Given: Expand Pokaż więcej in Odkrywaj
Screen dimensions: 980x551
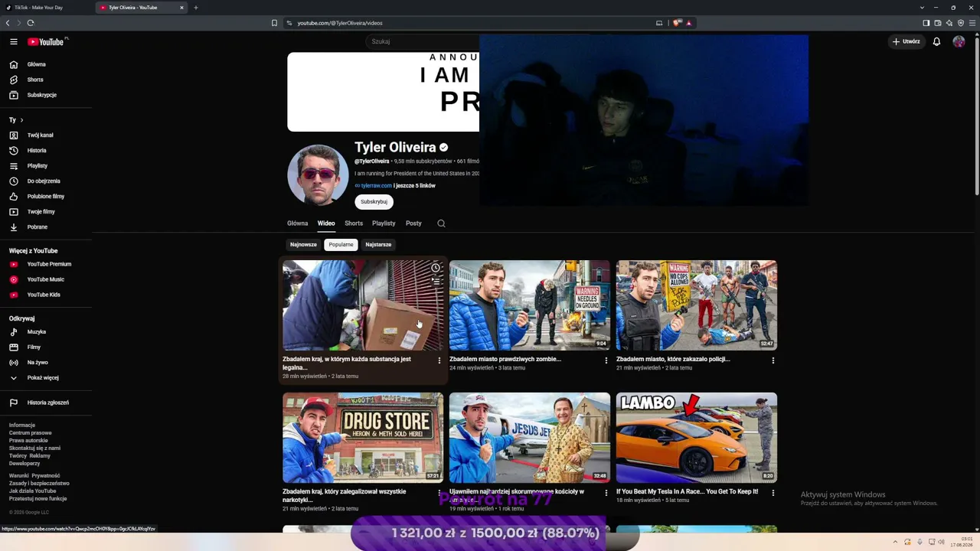Looking at the screenshot, I should click(x=43, y=378).
